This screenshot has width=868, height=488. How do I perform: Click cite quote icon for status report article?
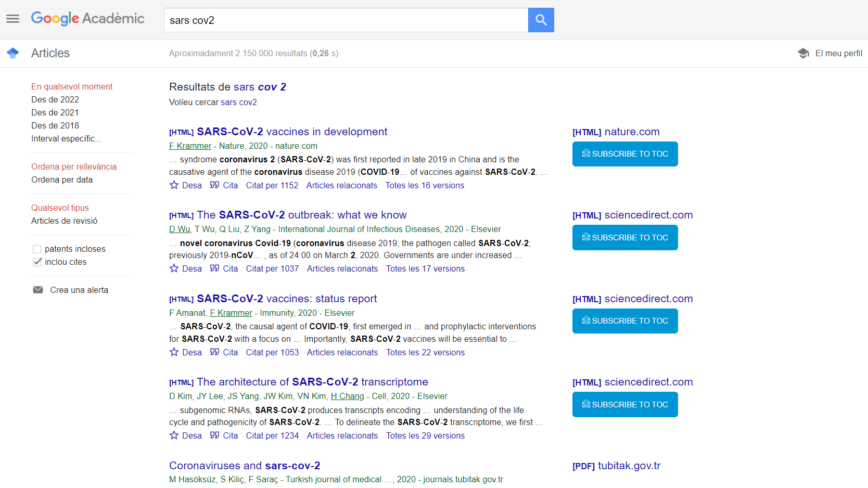pos(214,352)
